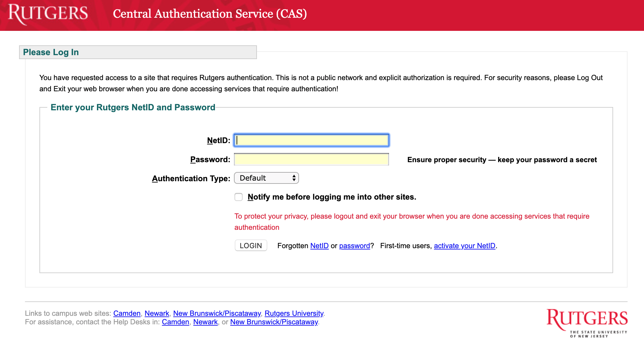The height and width of the screenshot is (346, 644).
Task: Open the Newark Help Desk link
Action: (x=205, y=322)
